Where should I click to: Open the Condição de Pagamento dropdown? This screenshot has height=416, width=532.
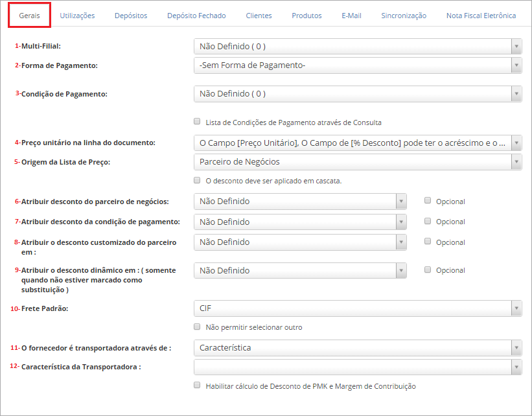(358, 94)
